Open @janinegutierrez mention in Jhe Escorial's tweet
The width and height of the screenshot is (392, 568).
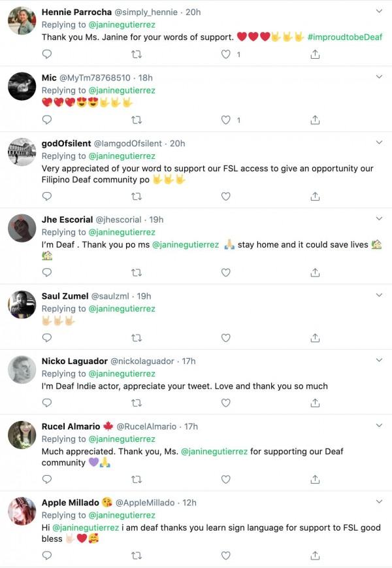pos(186,244)
